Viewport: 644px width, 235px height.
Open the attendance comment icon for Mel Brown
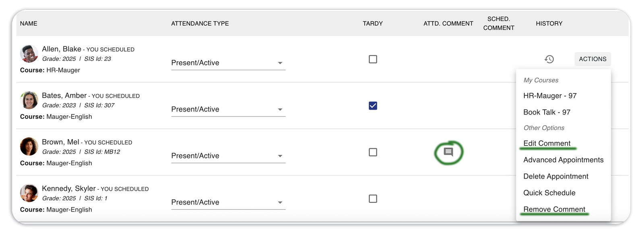(x=448, y=152)
